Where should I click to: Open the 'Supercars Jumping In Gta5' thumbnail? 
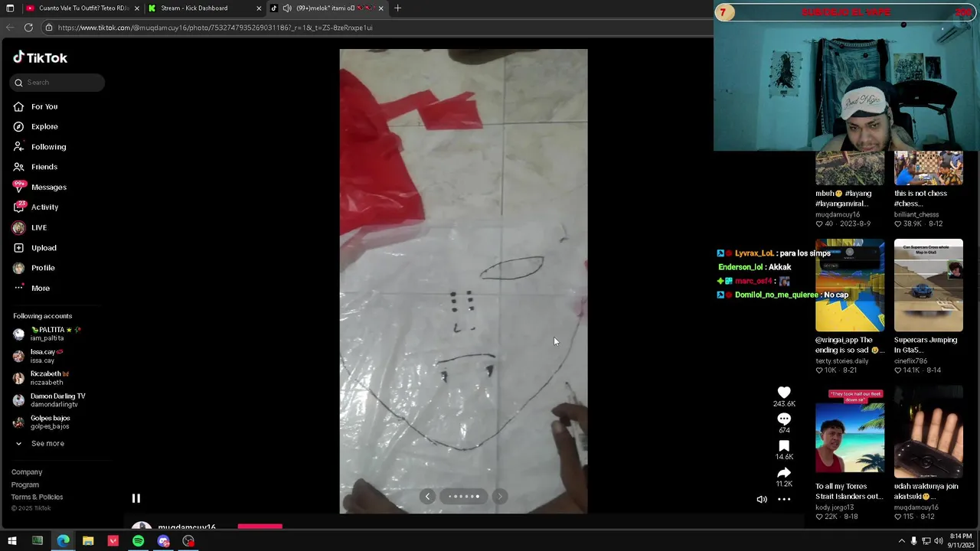point(929,285)
